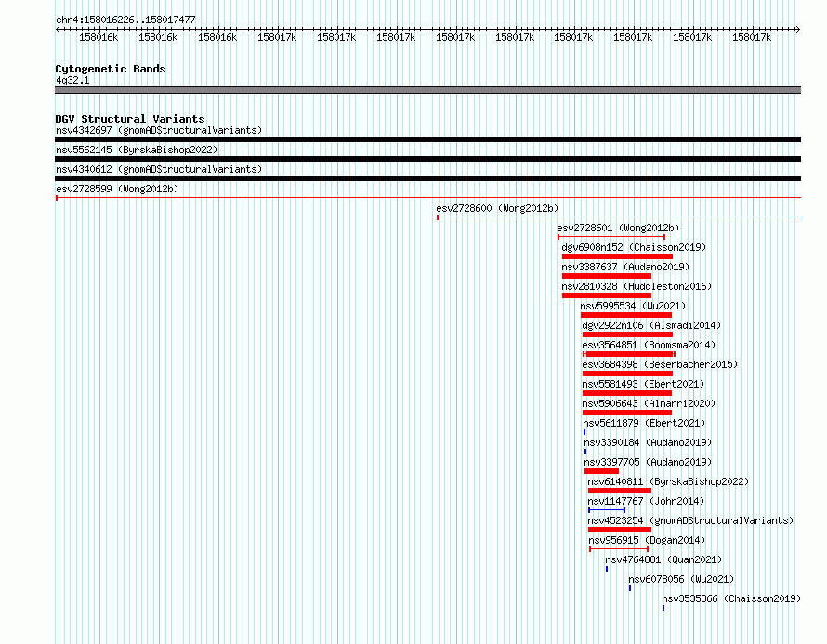
Task: Click the chr4:158016226..158017477 coordinate text
Action: [125, 20]
